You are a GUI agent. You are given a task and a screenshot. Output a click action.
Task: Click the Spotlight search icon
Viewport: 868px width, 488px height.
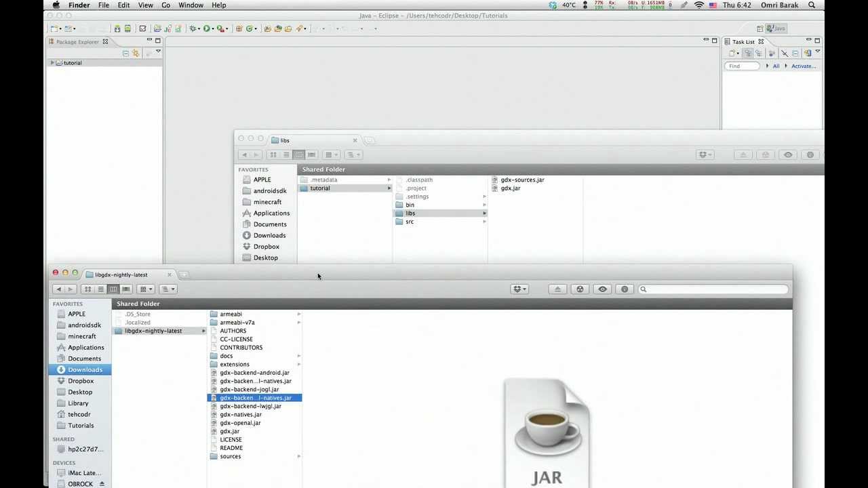[812, 5]
